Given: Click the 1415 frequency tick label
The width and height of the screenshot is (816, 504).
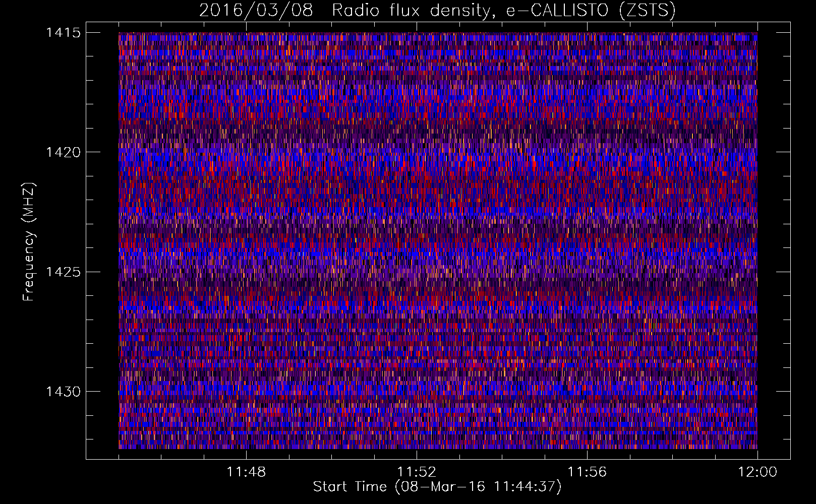Looking at the screenshot, I should tap(63, 33).
